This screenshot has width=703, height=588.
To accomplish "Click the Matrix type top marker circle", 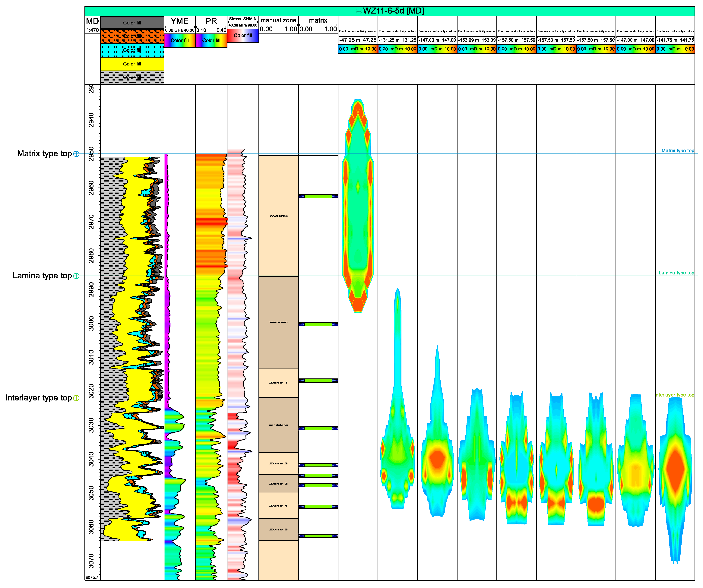I will 76,154.
